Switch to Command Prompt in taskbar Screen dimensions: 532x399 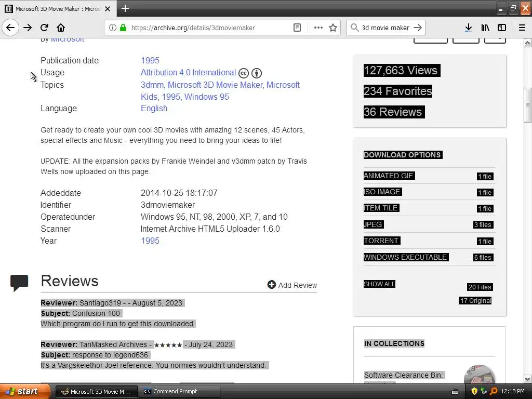[x=180, y=391]
